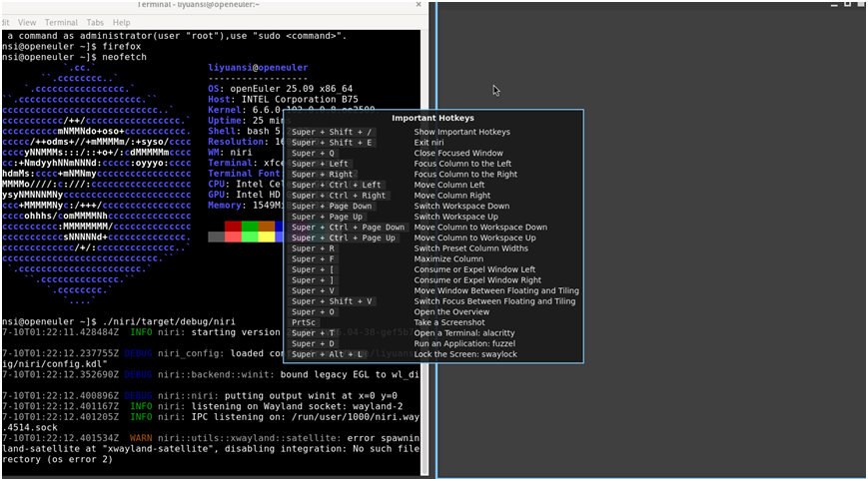The width and height of the screenshot is (868, 481).
Task: Open the View menu in terminal
Action: click(x=27, y=23)
